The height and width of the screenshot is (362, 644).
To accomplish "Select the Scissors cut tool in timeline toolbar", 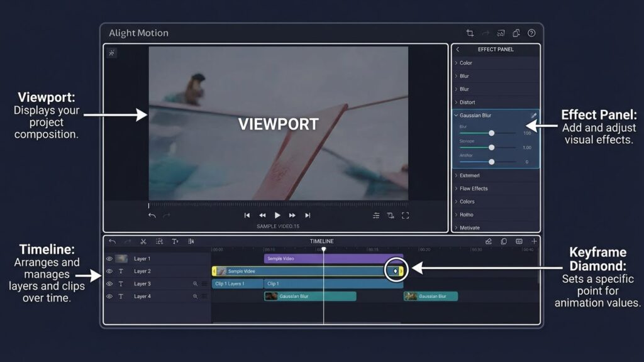I will click(x=143, y=241).
